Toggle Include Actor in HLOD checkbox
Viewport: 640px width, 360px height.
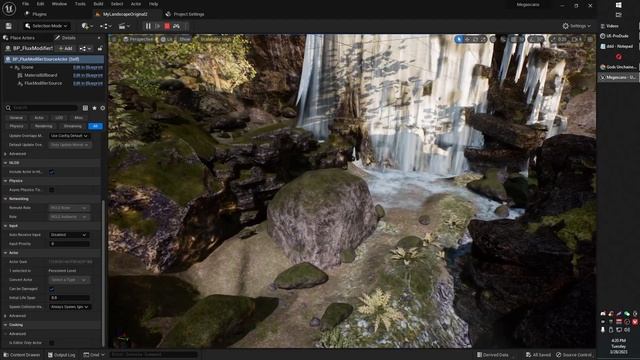(52, 172)
